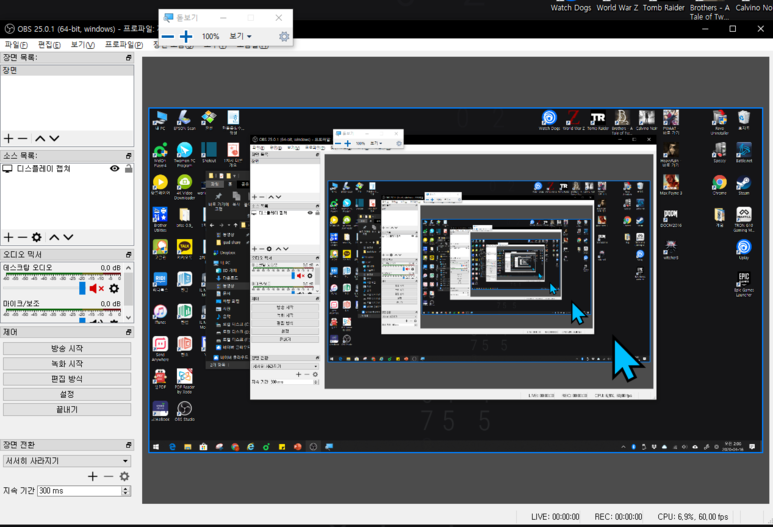This screenshot has width=773, height=527.
Task: Adjust the 데스크탑 오디오 volume slider handle
Action: (x=82, y=288)
